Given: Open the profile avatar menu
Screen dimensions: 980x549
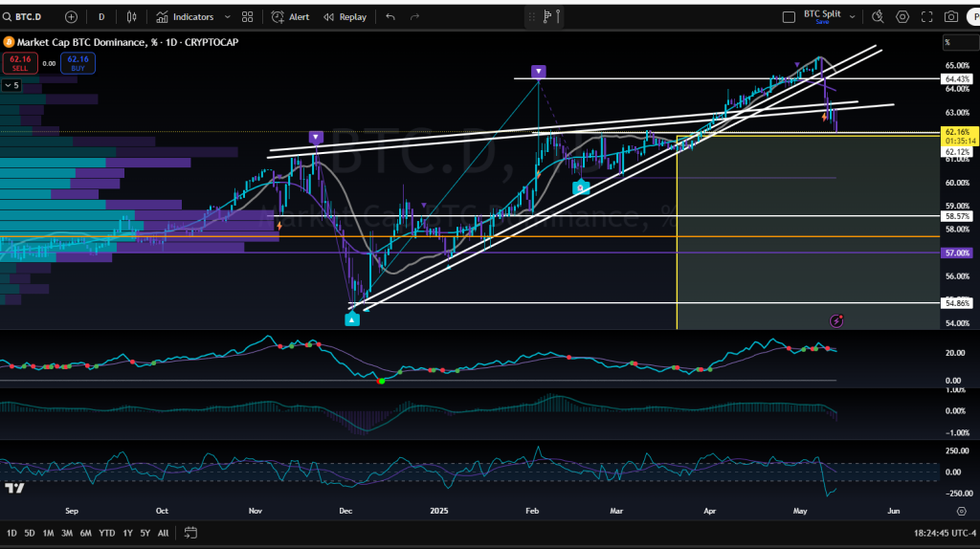Looking at the screenshot, I should pyautogui.click(x=973, y=17).
